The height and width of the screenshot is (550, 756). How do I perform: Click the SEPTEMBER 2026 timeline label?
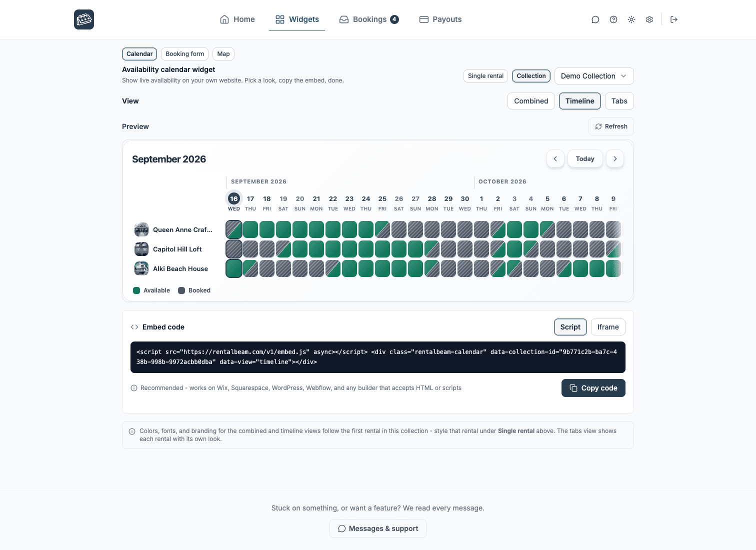[x=258, y=181]
